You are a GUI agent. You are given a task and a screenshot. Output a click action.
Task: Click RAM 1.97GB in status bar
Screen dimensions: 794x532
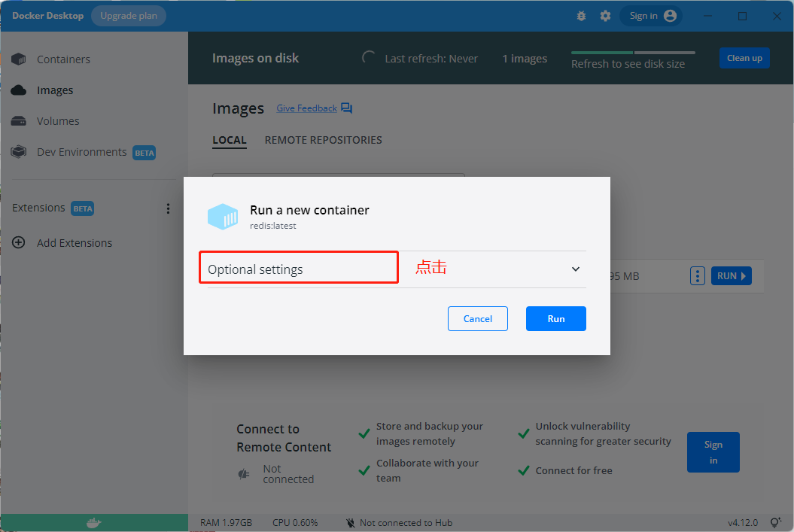coord(226,523)
